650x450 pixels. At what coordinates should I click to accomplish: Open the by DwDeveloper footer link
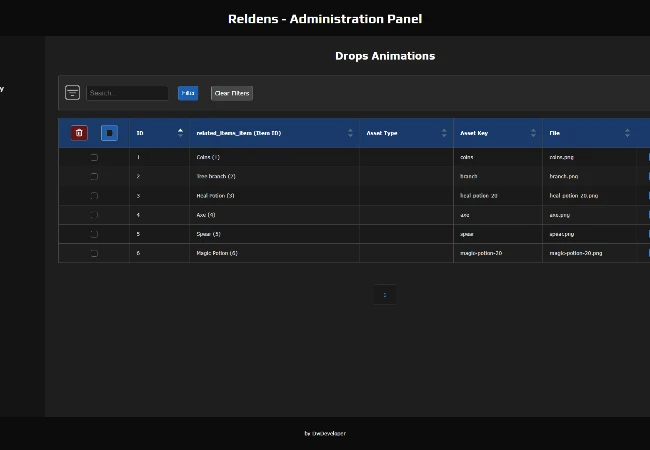(x=325, y=433)
